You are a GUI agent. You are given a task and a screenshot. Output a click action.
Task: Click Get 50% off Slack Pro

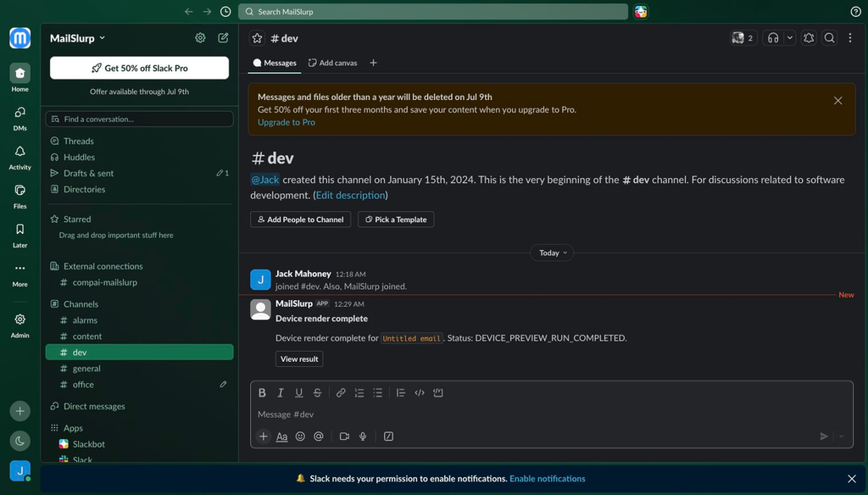(x=140, y=68)
